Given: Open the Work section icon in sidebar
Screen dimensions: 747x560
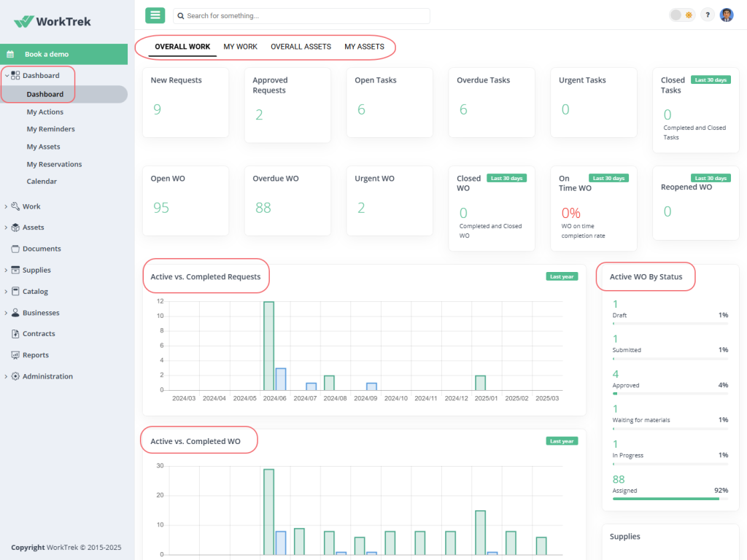Looking at the screenshot, I should (x=13, y=206).
